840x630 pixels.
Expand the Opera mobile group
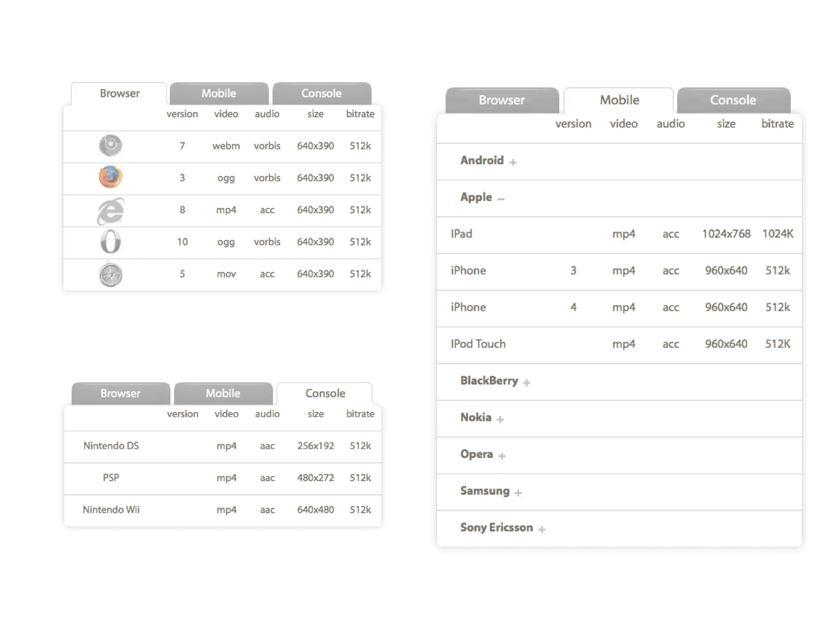[502, 456]
